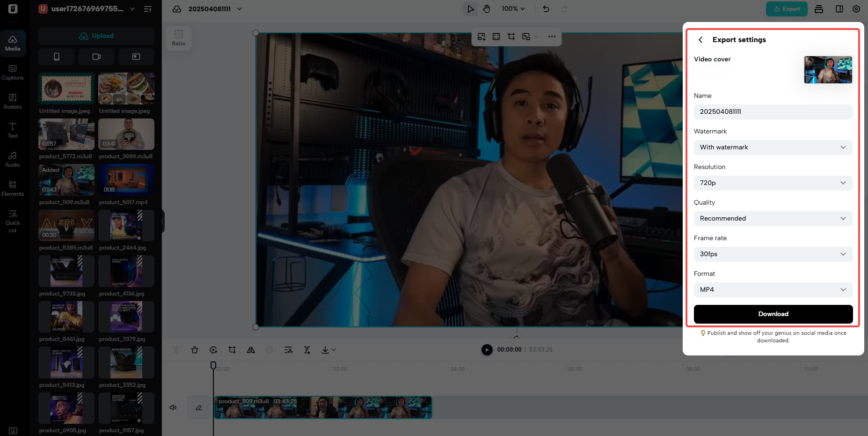
Task: Open the Text panel
Action: coord(13,130)
